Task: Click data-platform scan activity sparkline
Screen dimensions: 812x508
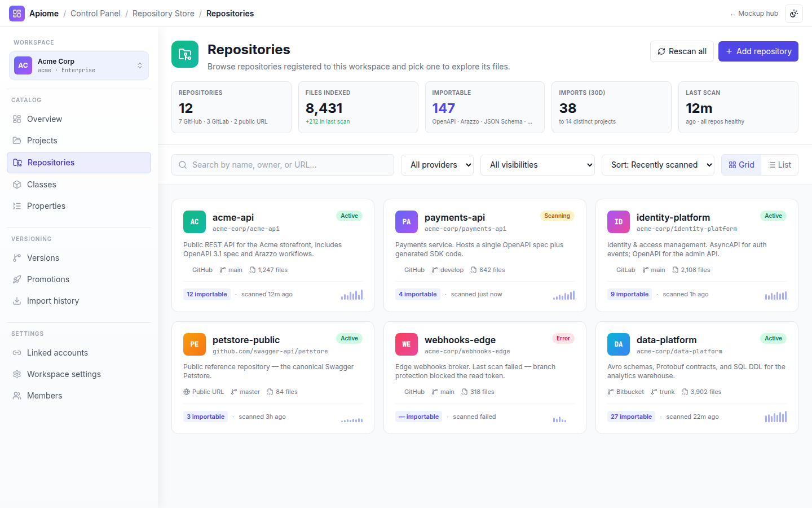Action: [x=776, y=417]
